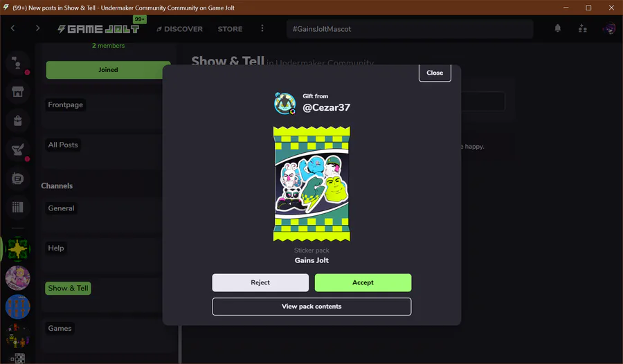Minimize the Game Jolt window
Screen dimensions: 623x364
(566, 8)
